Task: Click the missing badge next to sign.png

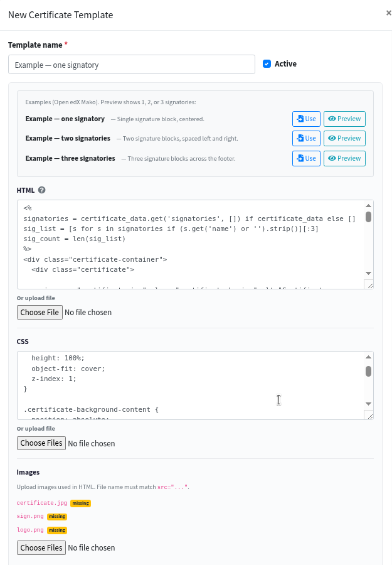Action: (x=57, y=517)
